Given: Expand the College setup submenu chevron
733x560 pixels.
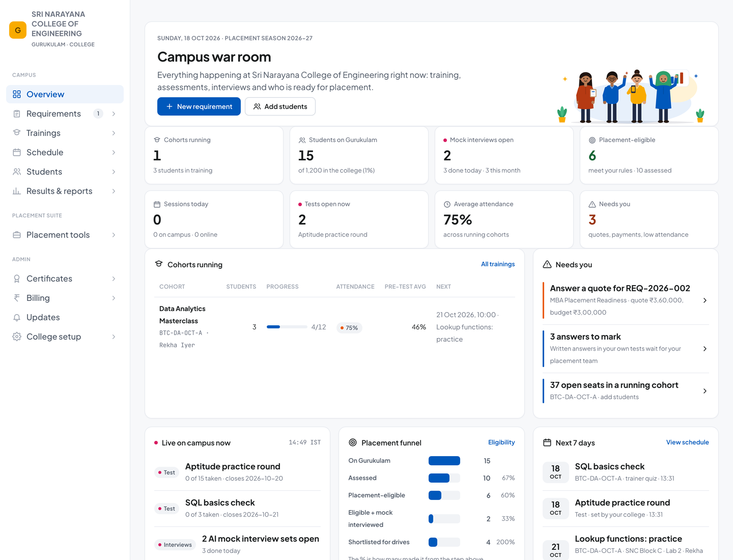Looking at the screenshot, I should [x=114, y=337].
